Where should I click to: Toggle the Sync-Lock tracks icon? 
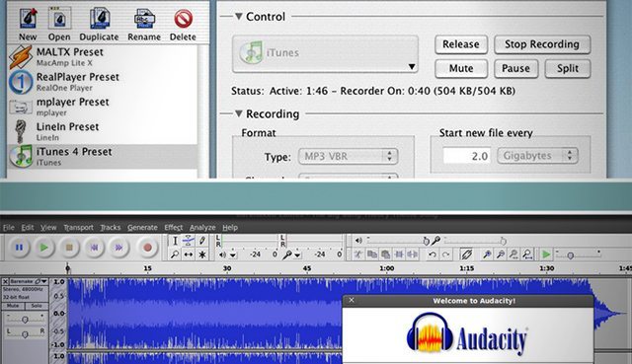(466, 255)
